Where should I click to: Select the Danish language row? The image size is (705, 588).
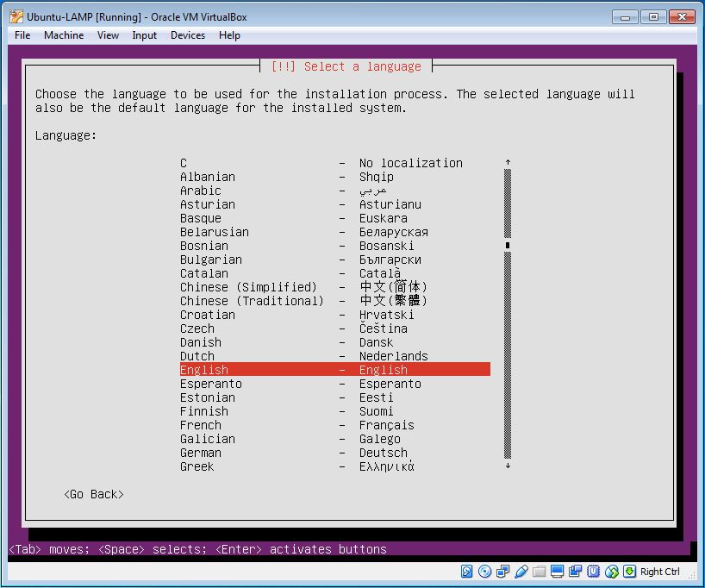[335, 342]
